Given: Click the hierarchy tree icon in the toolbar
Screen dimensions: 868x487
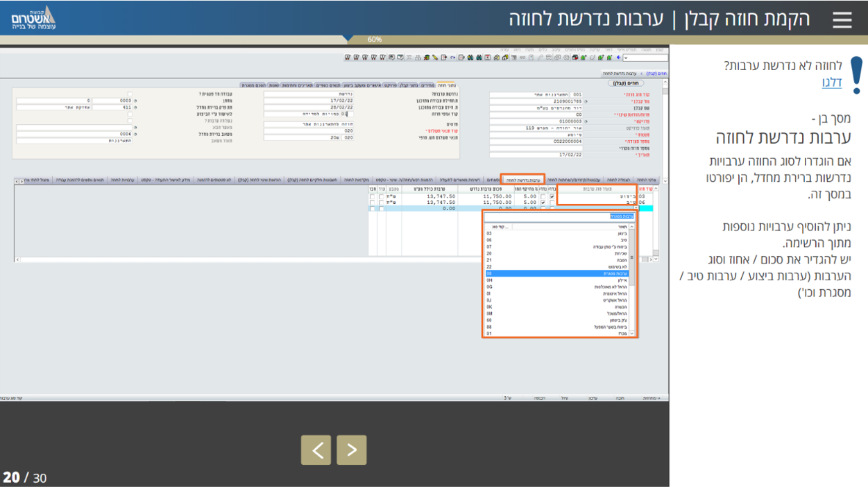Looking at the screenshot, I should pyautogui.click(x=418, y=58).
